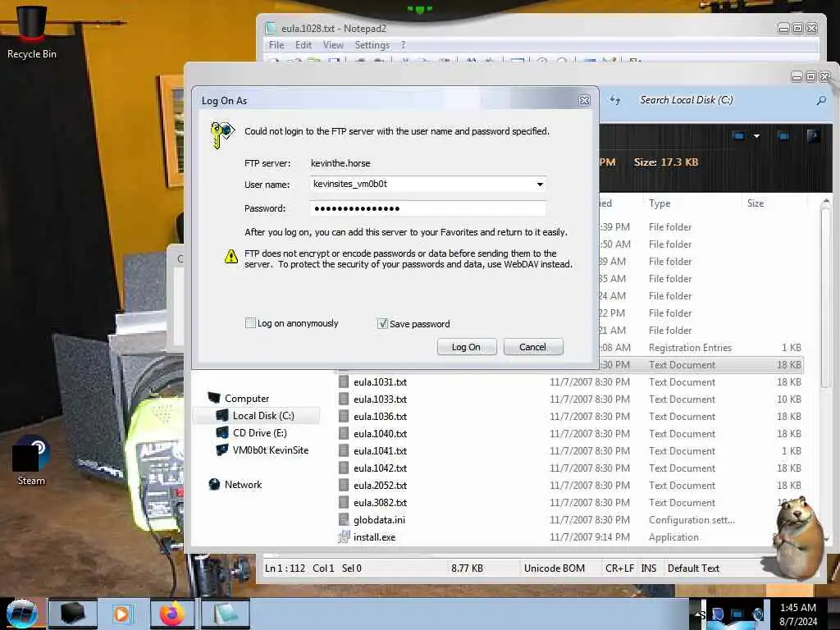Launch Firefox from the taskbar
Image resolution: width=840 pixels, height=630 pixels.
coord(172,614)
